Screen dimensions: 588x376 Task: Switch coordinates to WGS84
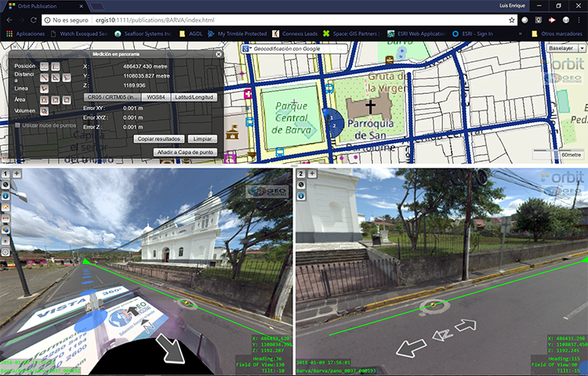(155, 96)
